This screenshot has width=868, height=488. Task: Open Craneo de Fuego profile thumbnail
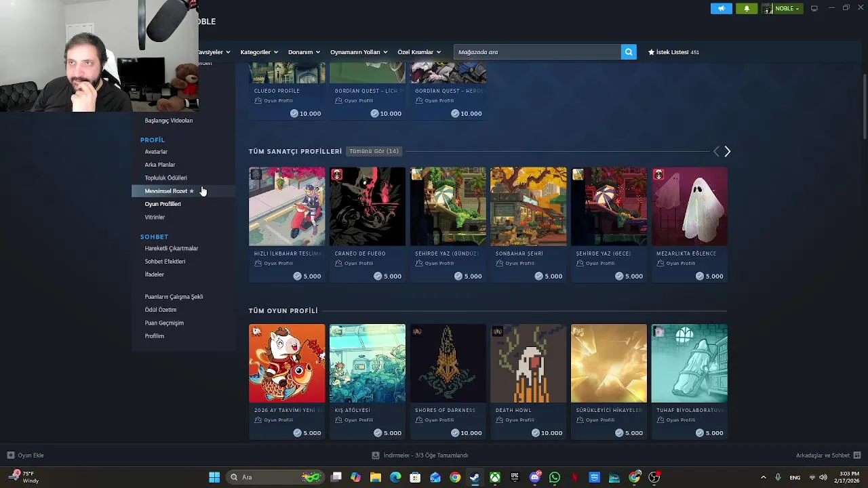pos(368,207)
